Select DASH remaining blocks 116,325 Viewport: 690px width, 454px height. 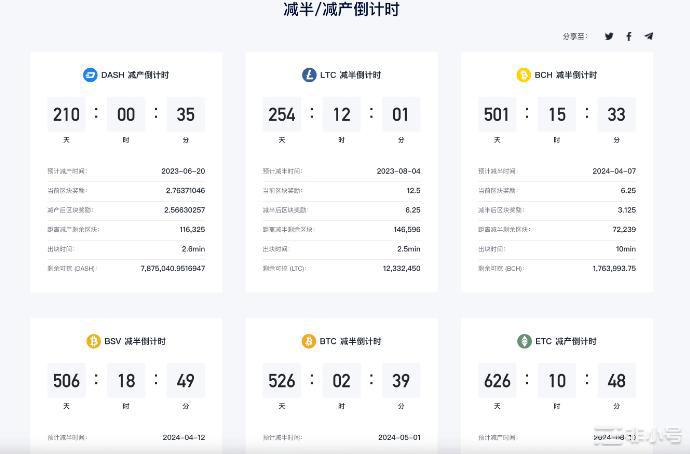(x=192, y=229)
